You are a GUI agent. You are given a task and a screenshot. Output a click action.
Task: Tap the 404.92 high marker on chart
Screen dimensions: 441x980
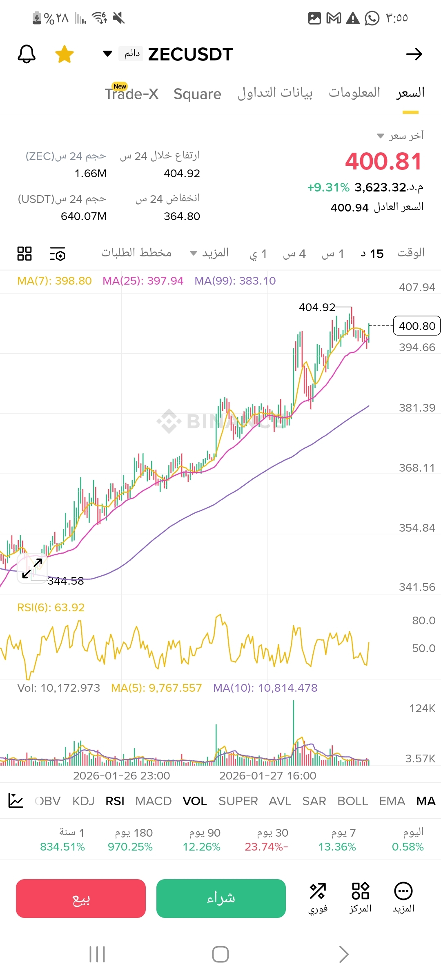point(317,307)
